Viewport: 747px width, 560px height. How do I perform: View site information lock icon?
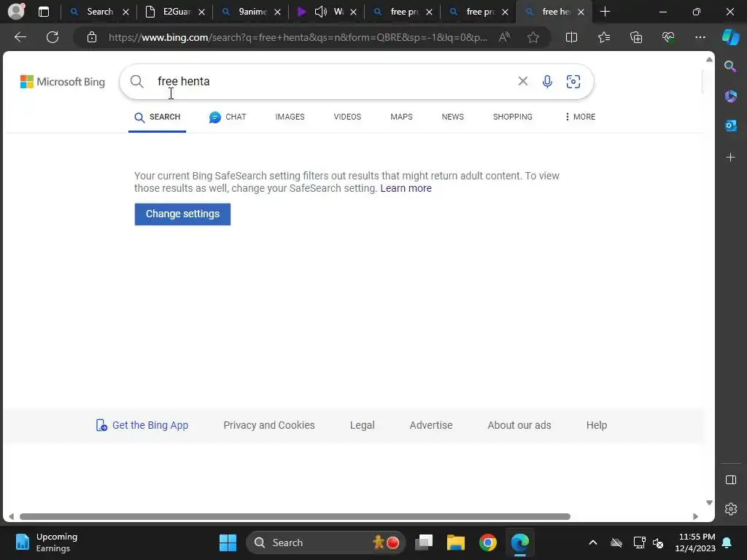coord(92,37)
